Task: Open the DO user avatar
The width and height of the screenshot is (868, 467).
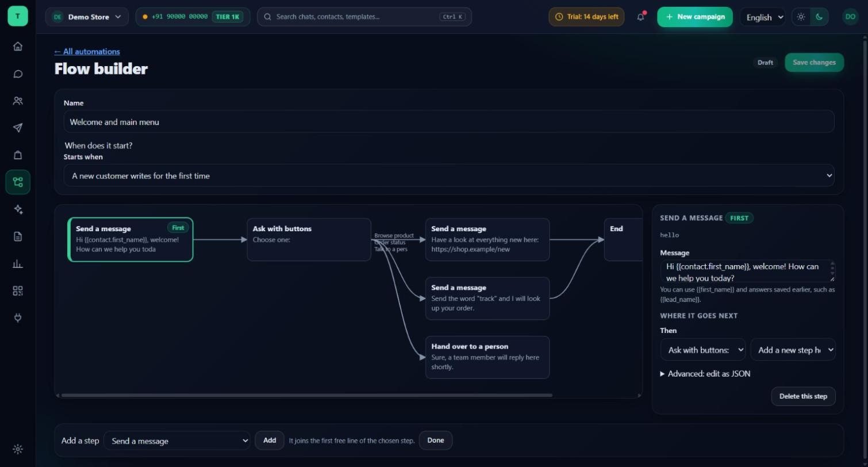Action: click(x=850, y=17)
